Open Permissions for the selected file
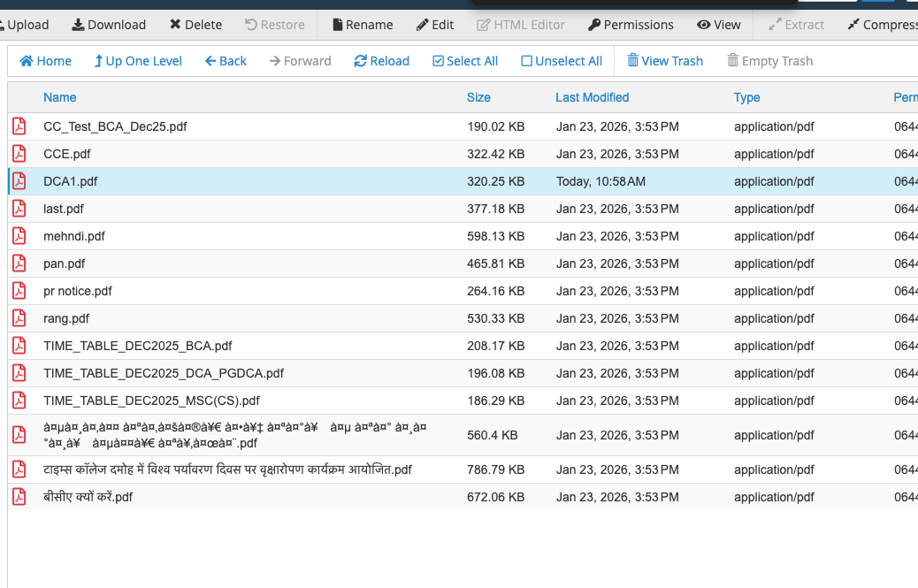The image size is (918, 588). point(631,25)
